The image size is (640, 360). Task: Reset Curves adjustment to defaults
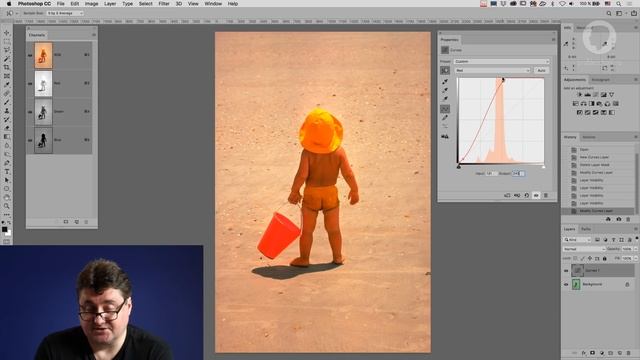click(527, 196)
